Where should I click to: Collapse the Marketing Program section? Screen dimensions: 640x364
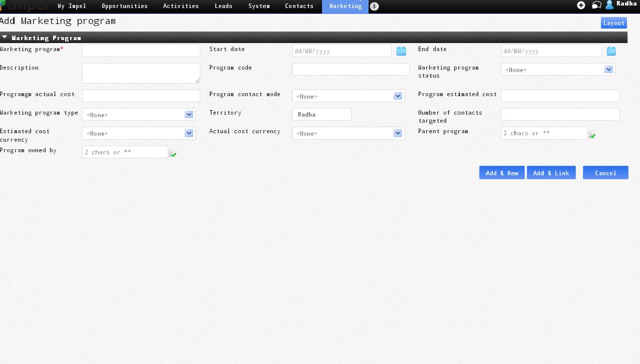click(x=5, y=37)
